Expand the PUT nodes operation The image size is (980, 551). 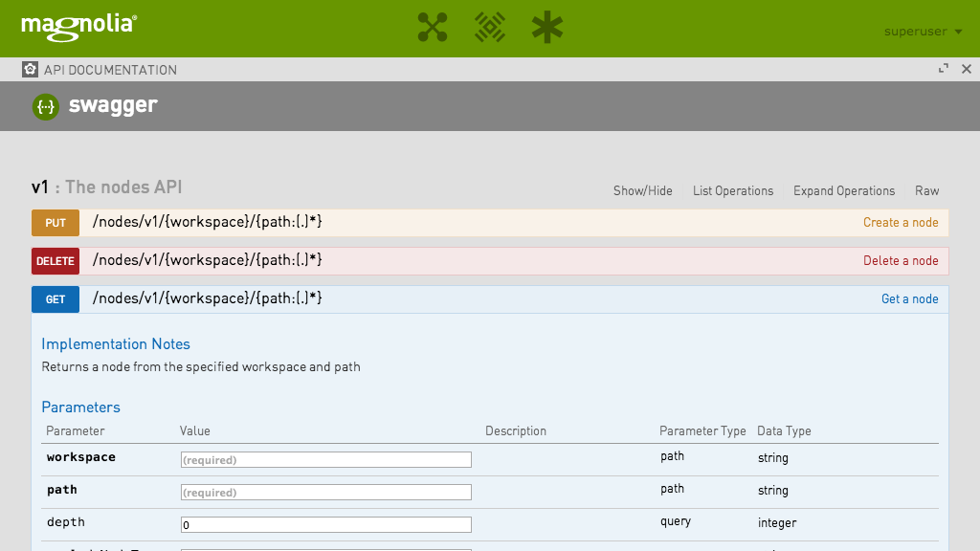pos(207,222)
